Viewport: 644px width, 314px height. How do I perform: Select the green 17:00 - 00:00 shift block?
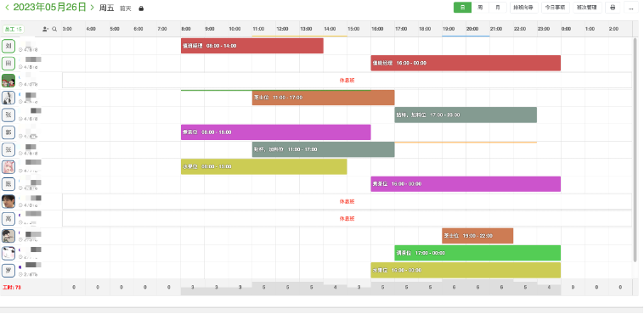(x=477, y=253)
